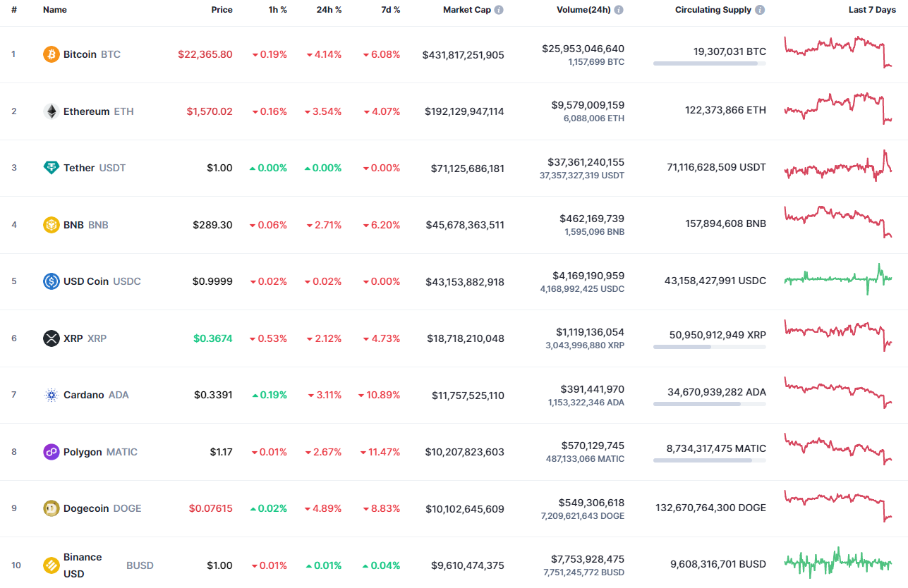Click Bitcoin's circulating supply progress bar

coord(709,64)
